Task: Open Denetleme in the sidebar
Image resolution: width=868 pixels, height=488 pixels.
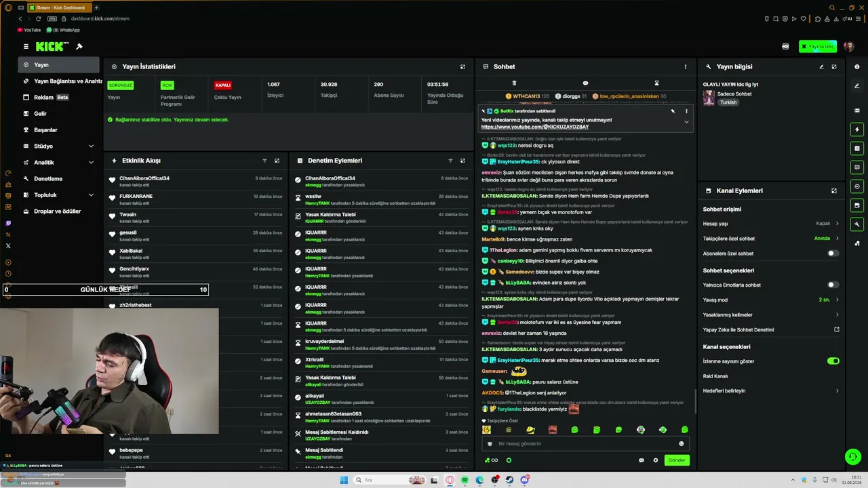Action: point(59,179)
